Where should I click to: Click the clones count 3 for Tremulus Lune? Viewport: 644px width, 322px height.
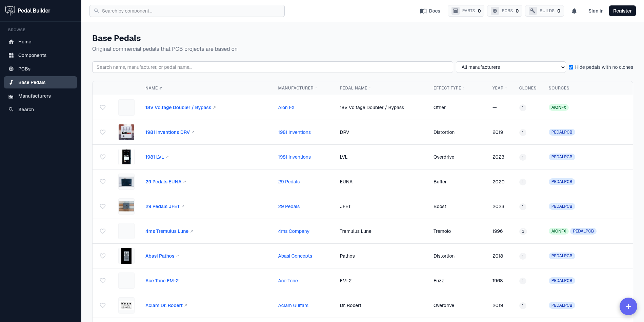click(x=523, y=232)
